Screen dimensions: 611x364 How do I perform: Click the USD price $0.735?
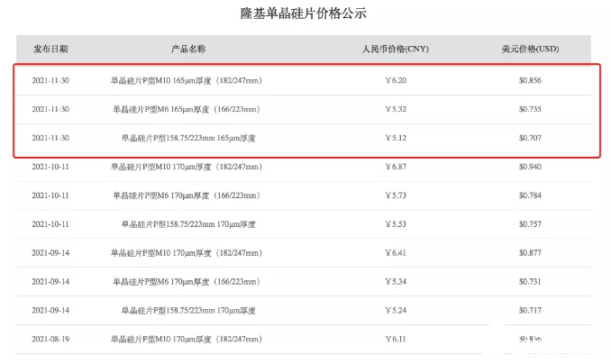pos(530,110)
